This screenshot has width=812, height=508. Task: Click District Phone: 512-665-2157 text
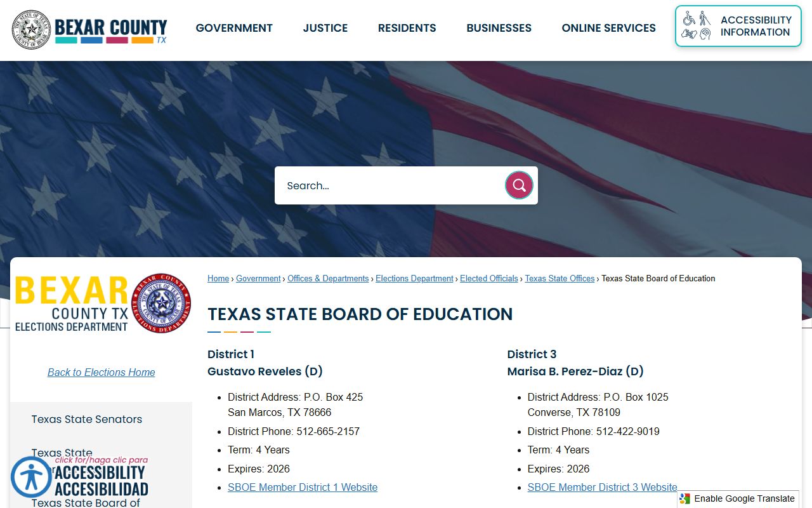[x=294, y=432]
